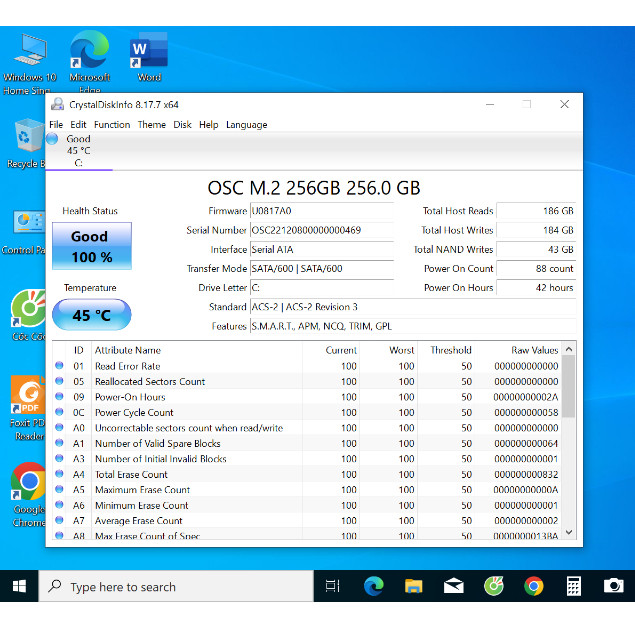The height and width of the screenshot is (635, 635).
Task: Click the status dot for Power-On Hours
Action: click(x=59, y=396)
